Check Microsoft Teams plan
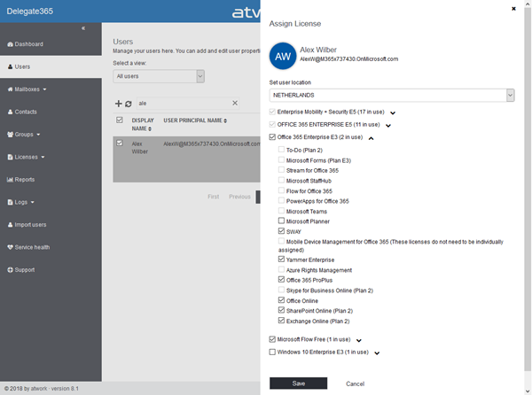Viewport: 532px width, 395px height. pyautogui.click(x=281, y=211)
